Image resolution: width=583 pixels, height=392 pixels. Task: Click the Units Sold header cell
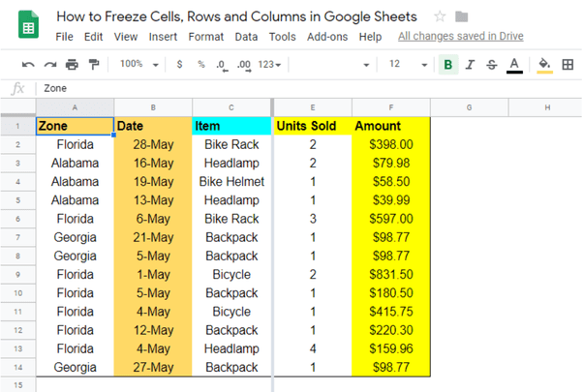pyautogui.click(x=313, y=126)
